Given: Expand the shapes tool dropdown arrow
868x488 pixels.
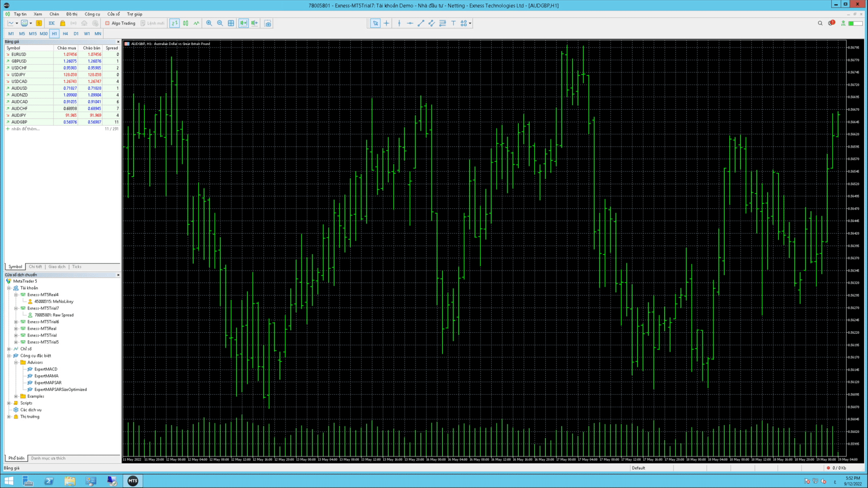Looking at the screenshot, I should 470,23.
